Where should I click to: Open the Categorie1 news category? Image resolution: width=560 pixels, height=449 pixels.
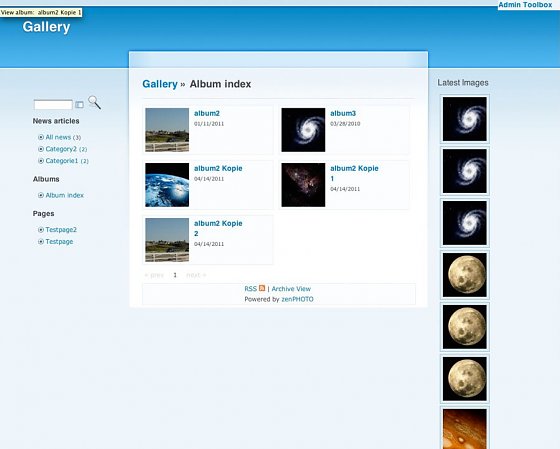coord(61,161)
